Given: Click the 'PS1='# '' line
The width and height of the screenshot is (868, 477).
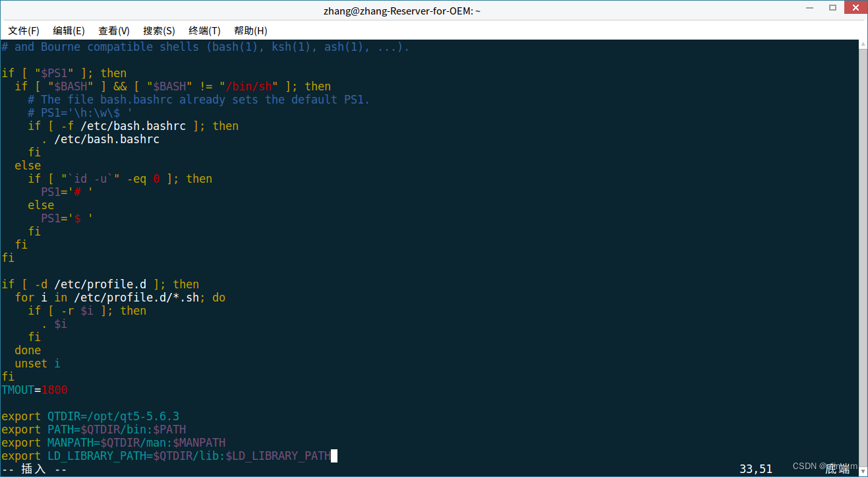Looking at the screenshot, I should tap(67, 192).
